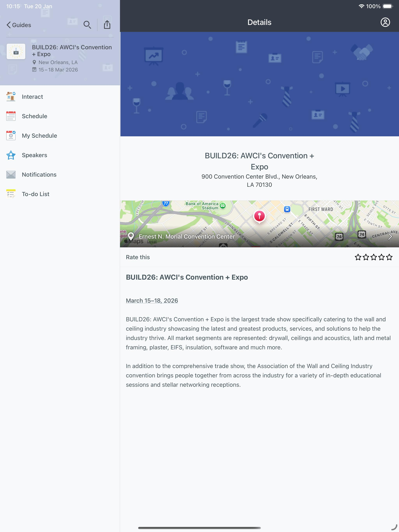Tap the bold BUILD26 description heading
Image resolution: width=399 pixels, height=532 pixels.
(187, 277)
